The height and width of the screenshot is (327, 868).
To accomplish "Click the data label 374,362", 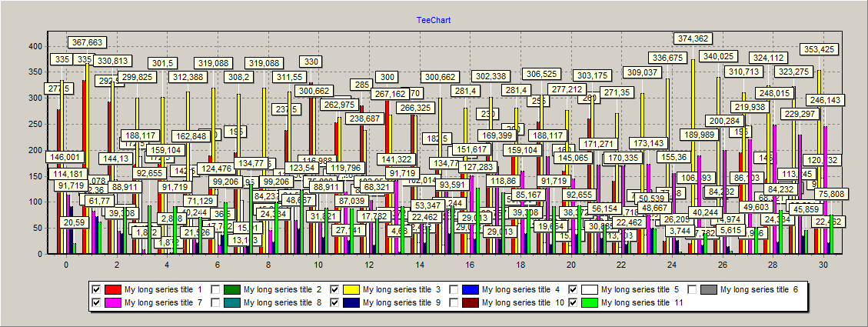I will (693, 38).
